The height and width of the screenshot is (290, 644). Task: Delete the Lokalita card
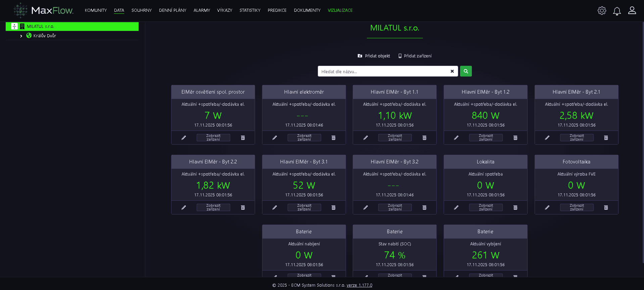coord(515,207)
